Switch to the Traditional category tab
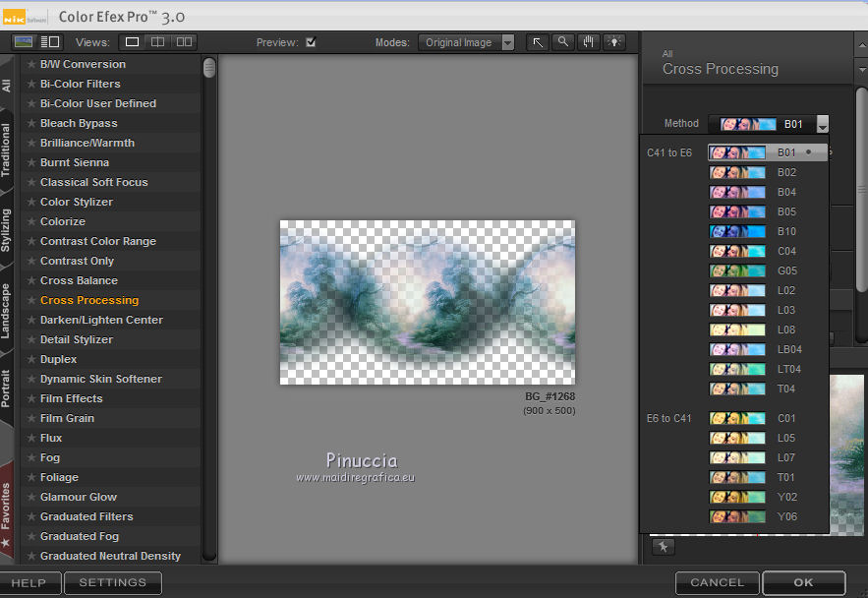 (x=6, y=150)
